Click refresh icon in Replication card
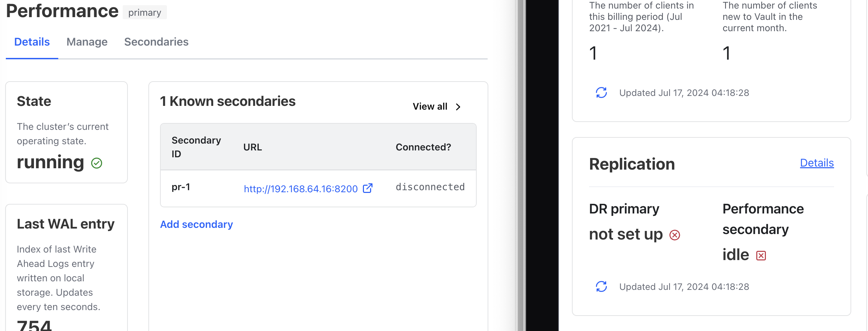868x331 pixels. [601, 286]
